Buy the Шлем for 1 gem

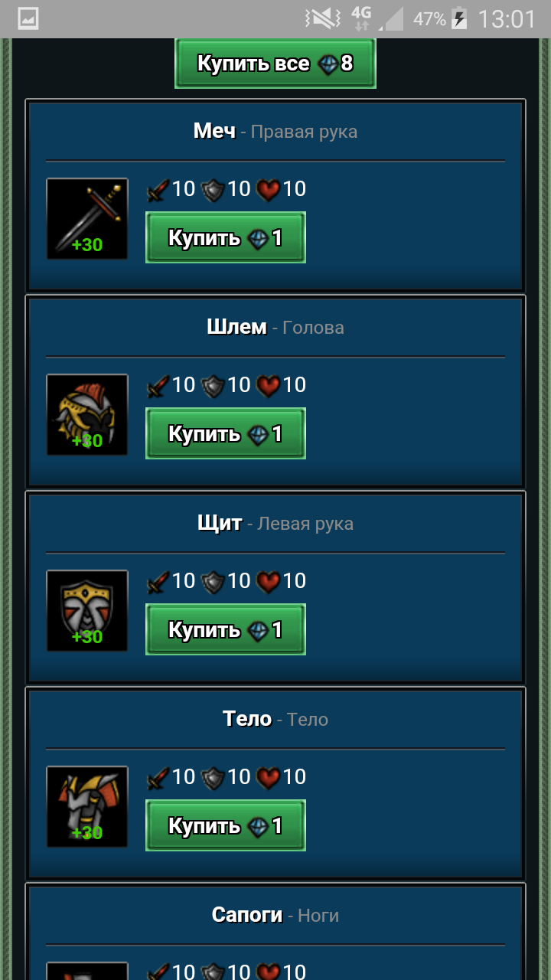[226, 433]
